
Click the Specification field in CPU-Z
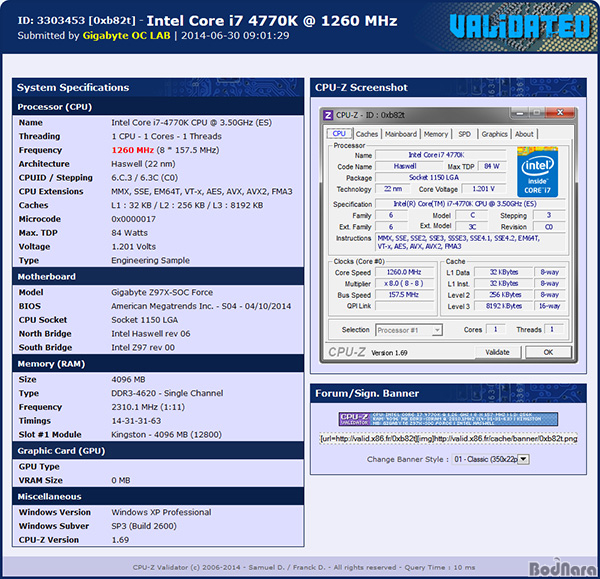[x=470, y=204]
